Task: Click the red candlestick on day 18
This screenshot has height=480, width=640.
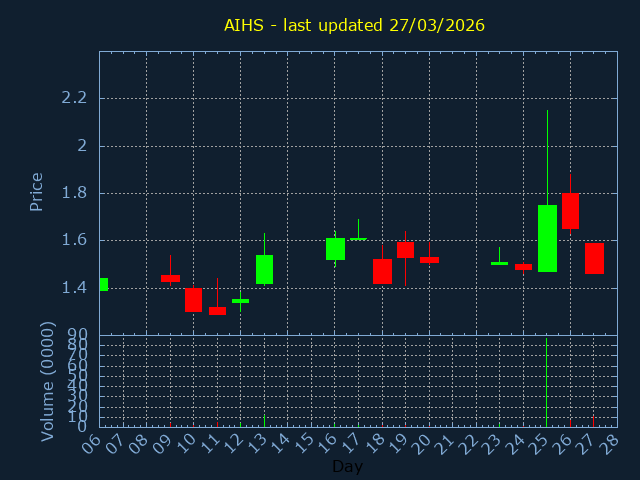Action: pyautogui.click(x=382, y=271)
